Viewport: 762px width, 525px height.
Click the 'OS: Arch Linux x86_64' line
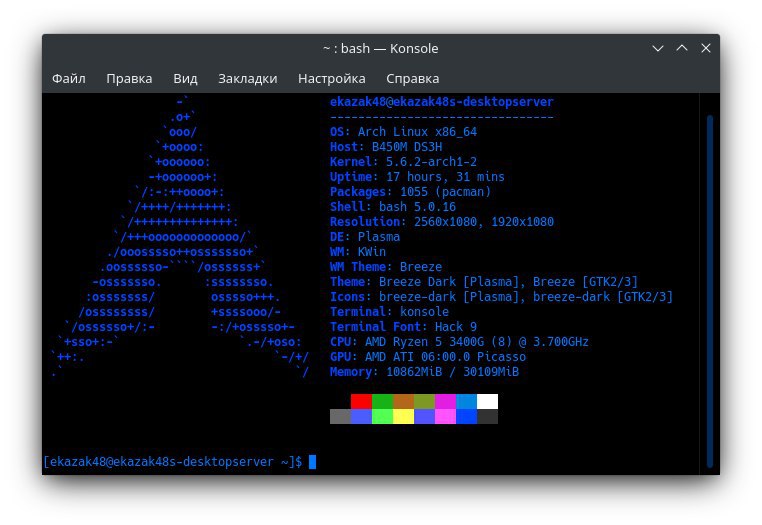pos(403,132)
